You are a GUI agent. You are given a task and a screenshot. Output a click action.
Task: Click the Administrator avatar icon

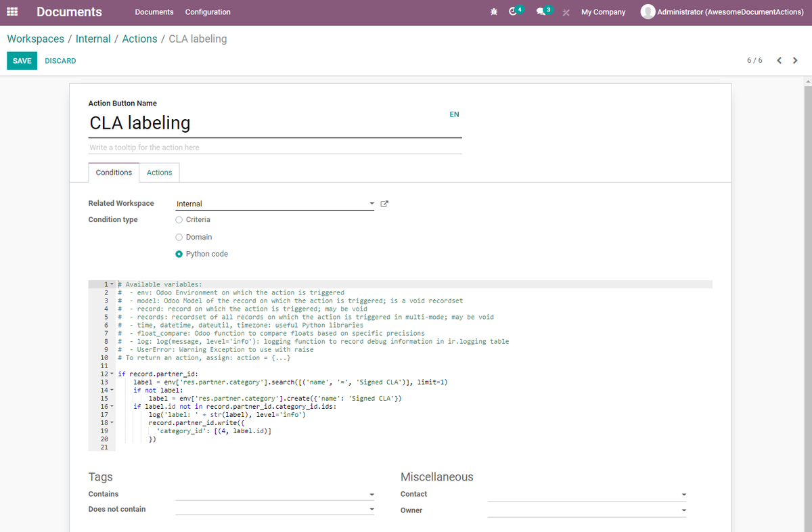pos(648,12)
